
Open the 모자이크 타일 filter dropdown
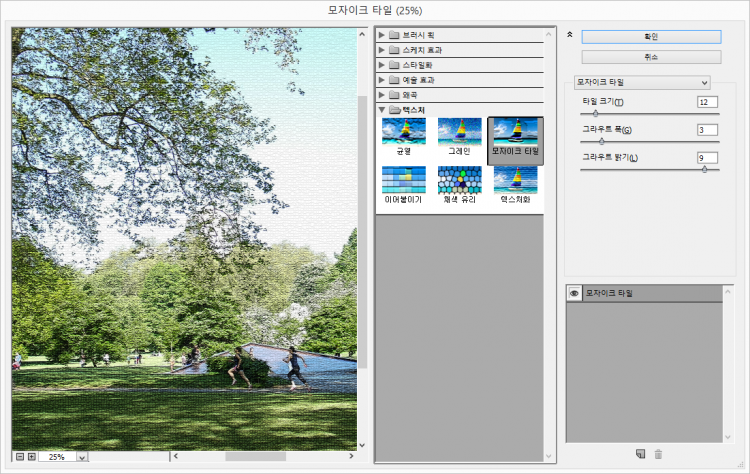point(642,82)
